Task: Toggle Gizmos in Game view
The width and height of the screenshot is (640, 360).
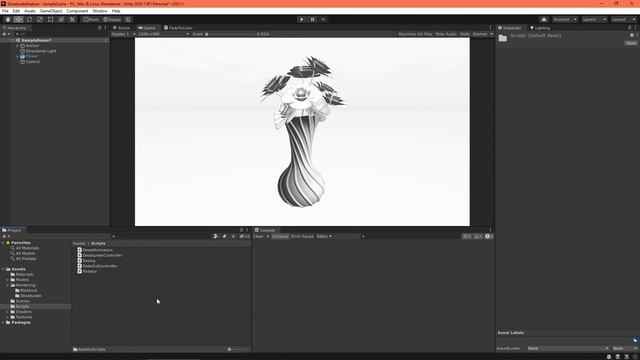Action: pos(480,34)
